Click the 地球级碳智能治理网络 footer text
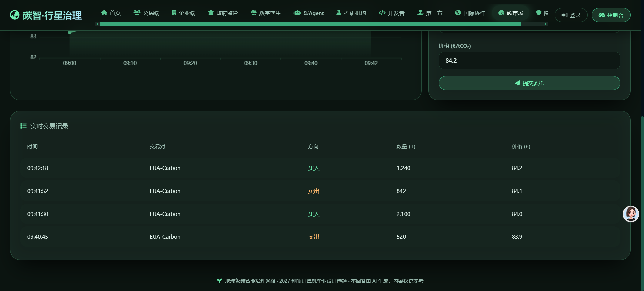The height and width of the screenshot is (291, 644). point(250,281)
